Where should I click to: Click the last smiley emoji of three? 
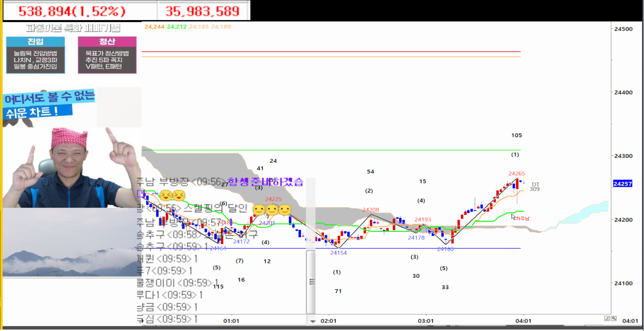pos(285,210)
